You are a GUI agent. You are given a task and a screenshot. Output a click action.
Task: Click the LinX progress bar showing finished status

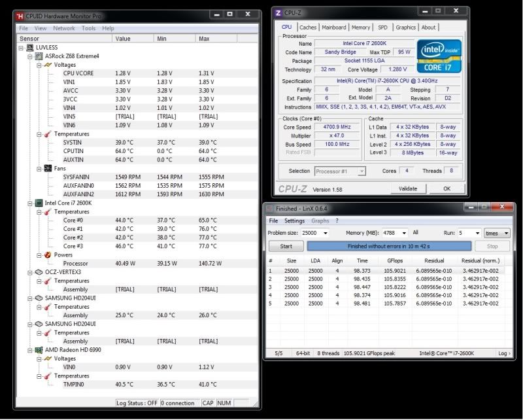[389, 246]
